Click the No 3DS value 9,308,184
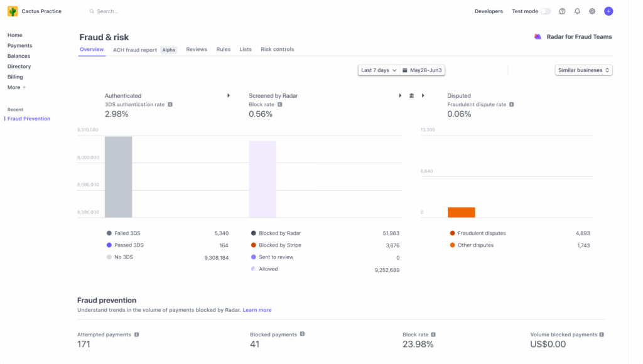The image size is (643, 364). [x=216, y=258]
